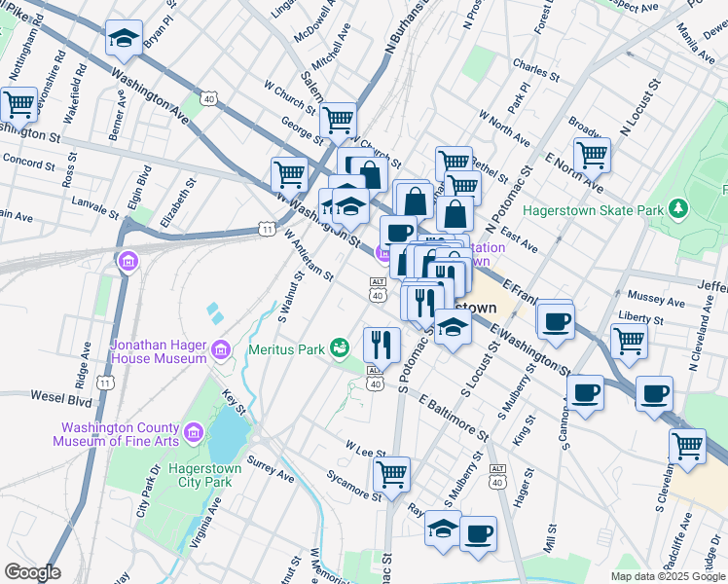Select the shopping cart marker near Nottingham Rd

(19, 108)
